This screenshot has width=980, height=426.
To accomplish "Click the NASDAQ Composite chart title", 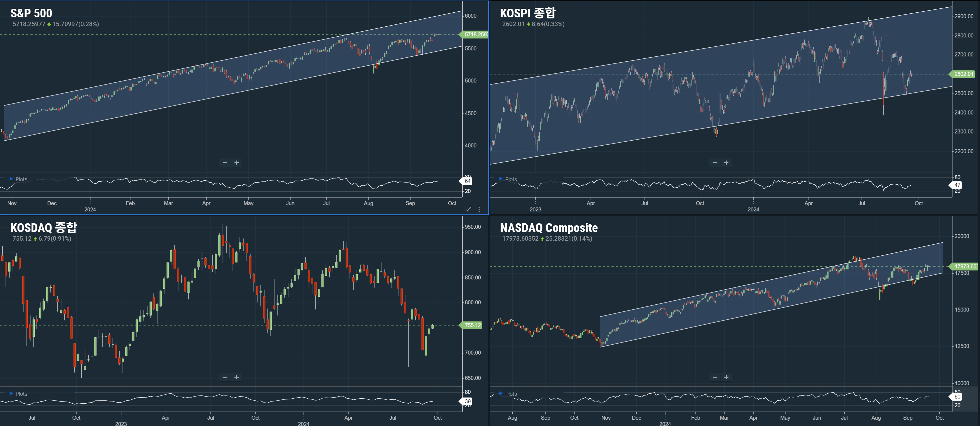I will [548, 228].
